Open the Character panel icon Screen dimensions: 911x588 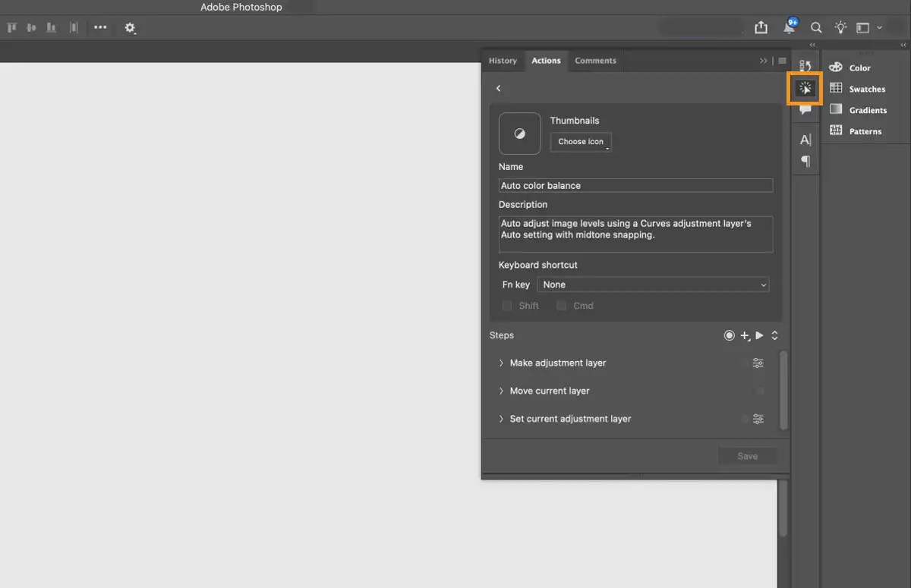(805, 140)
